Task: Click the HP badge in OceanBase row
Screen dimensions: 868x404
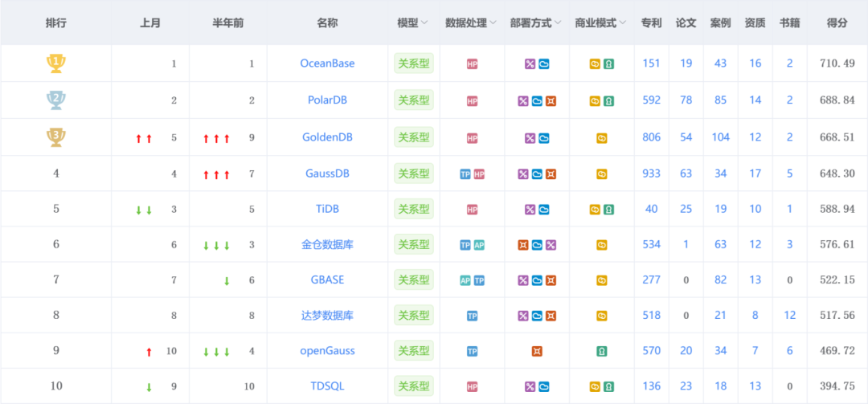Action: click(473, 64)
